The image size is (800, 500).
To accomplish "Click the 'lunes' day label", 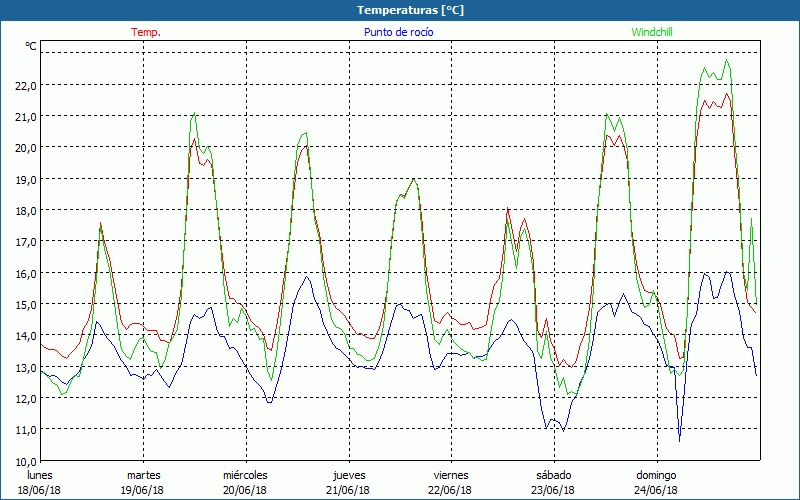I will (x=40, y=475).
